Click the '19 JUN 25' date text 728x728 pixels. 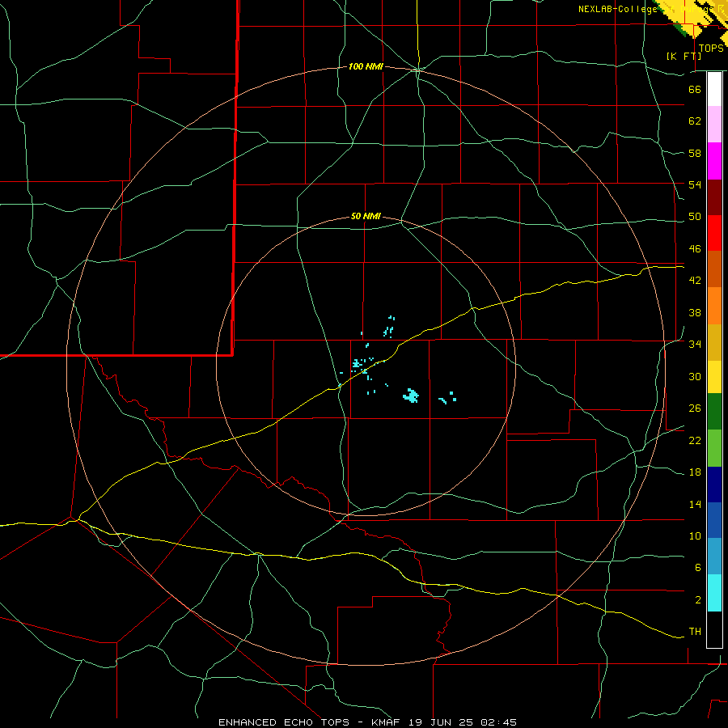click(x=442, y=722)
